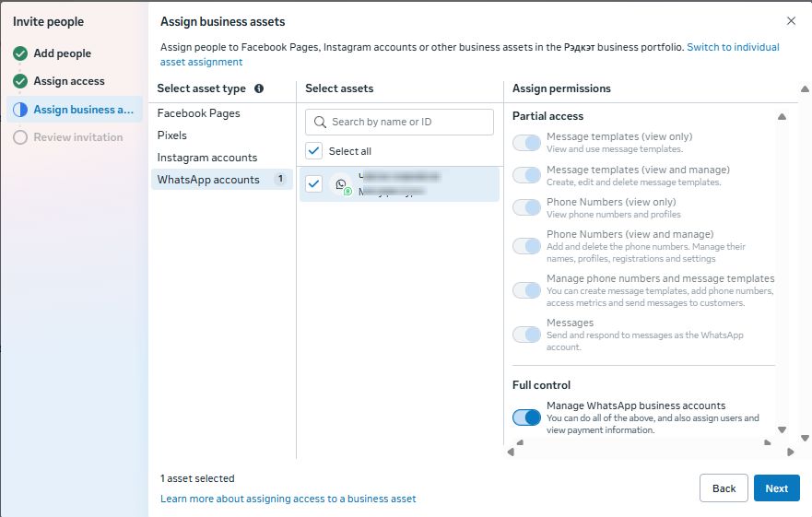Click the WhatsApp account avatar icon

pos(342,185)
